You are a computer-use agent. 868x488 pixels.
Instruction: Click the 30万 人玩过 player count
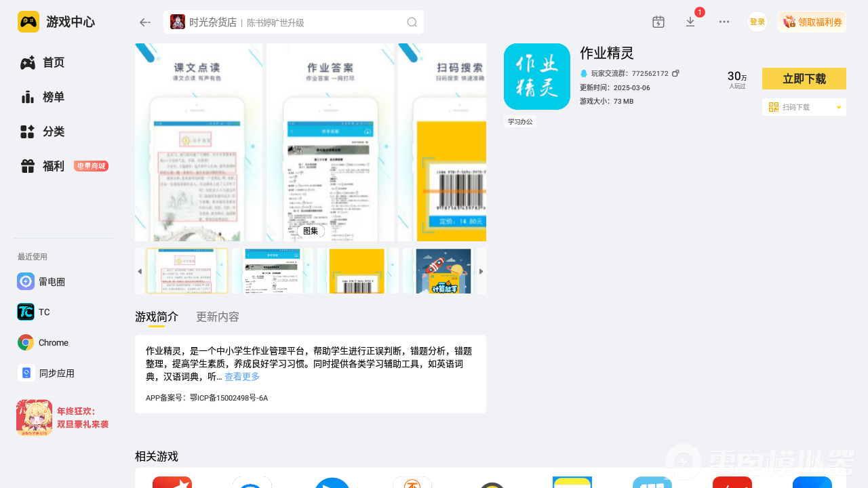[737, 79]
